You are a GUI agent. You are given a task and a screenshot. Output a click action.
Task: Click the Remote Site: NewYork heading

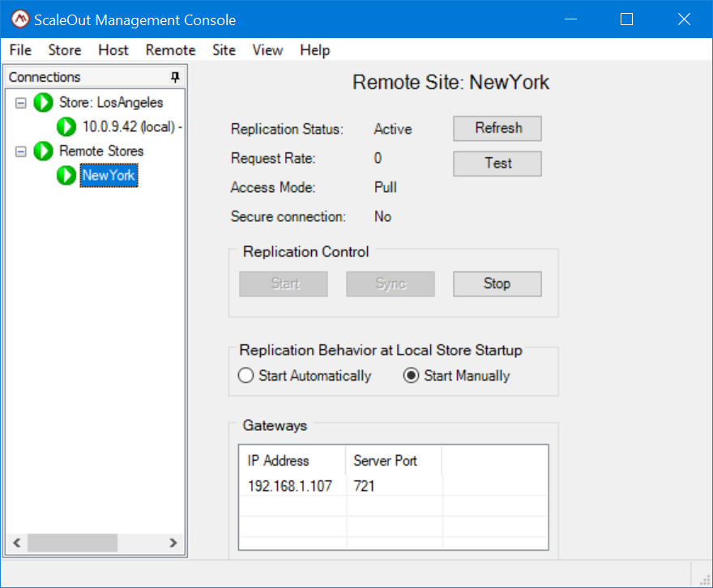point(450,83)
